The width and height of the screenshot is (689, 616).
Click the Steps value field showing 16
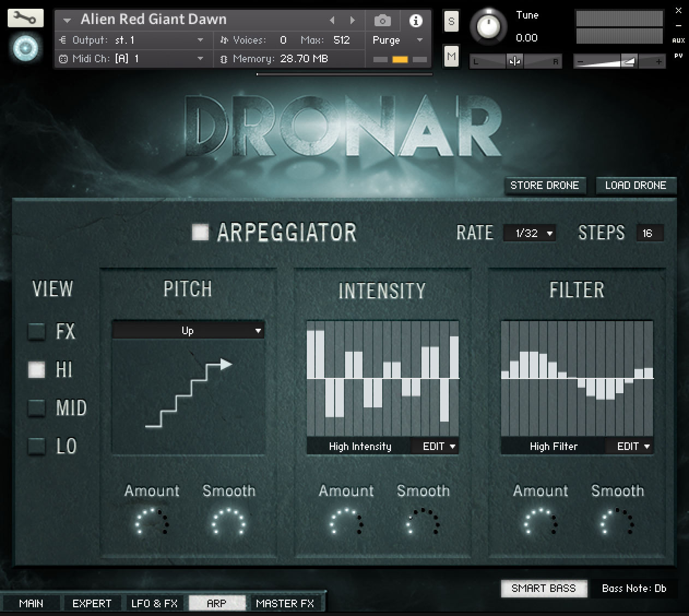650,233
